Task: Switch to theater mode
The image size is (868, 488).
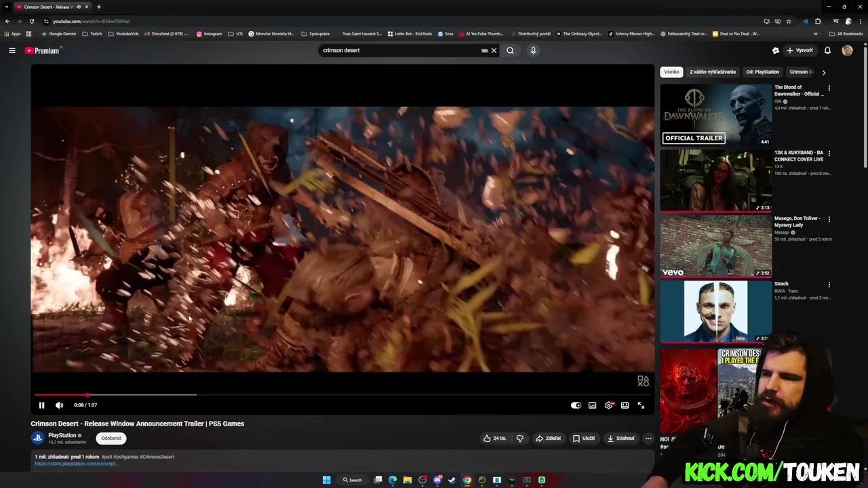Action: (625, 405)
